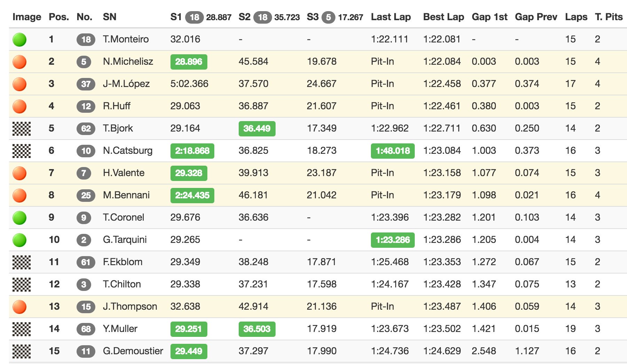
Task: Click last lap 1:25.468 for F.Ekblom
Action: coord(390,262)
